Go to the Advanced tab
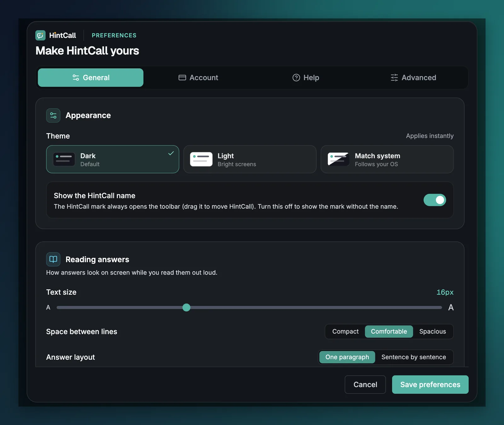This screenshot has width=504, height=425. point(414,77)
